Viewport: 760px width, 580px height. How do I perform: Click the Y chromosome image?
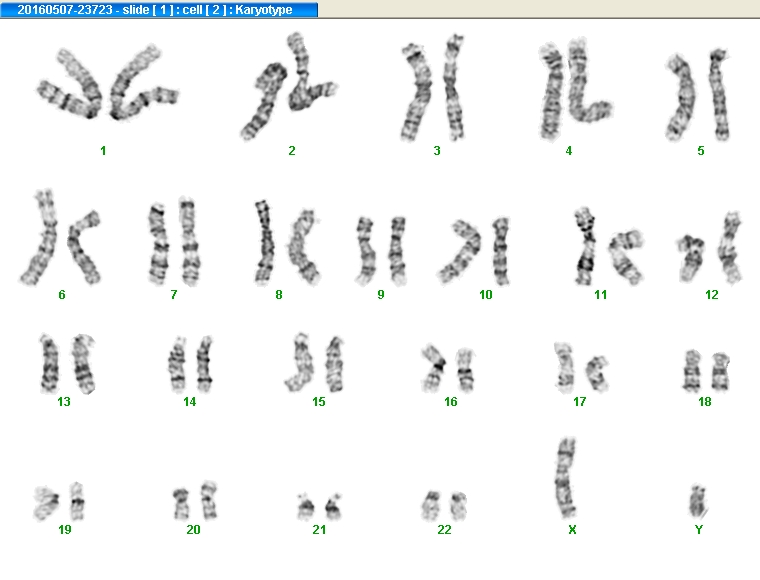pyautogui.click(x=697, y=502)
